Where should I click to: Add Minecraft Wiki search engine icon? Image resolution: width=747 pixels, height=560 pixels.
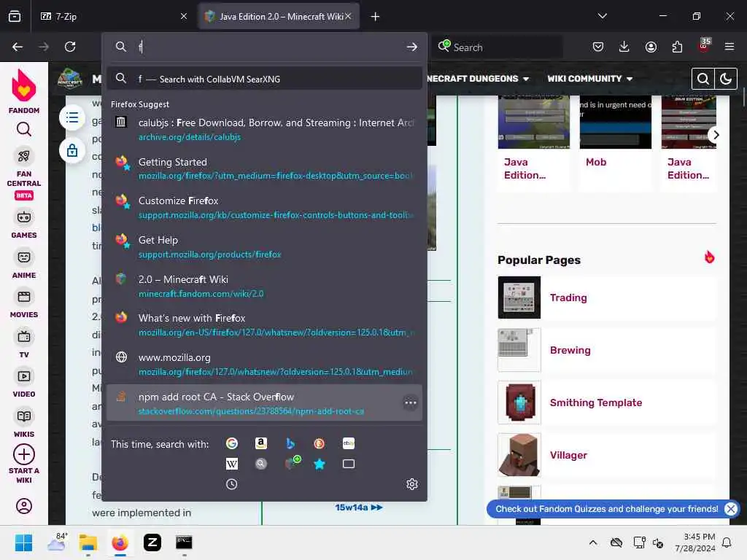tap(293, 462)
